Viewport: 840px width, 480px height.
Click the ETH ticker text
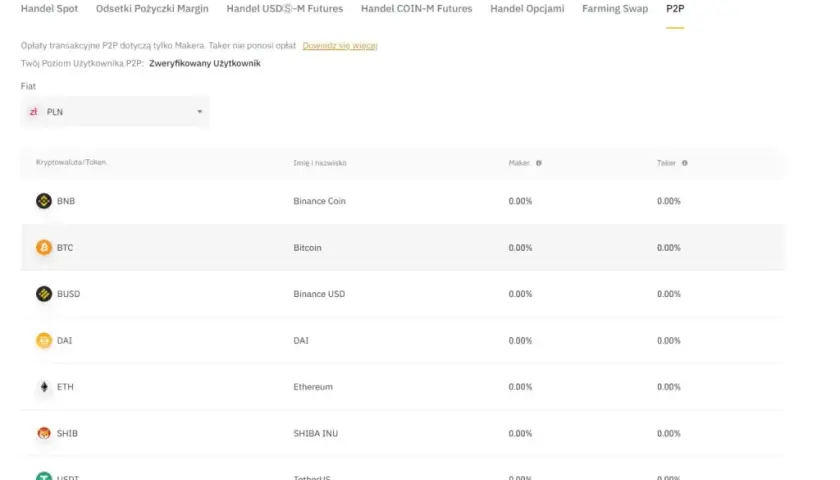tap(65, 387)
